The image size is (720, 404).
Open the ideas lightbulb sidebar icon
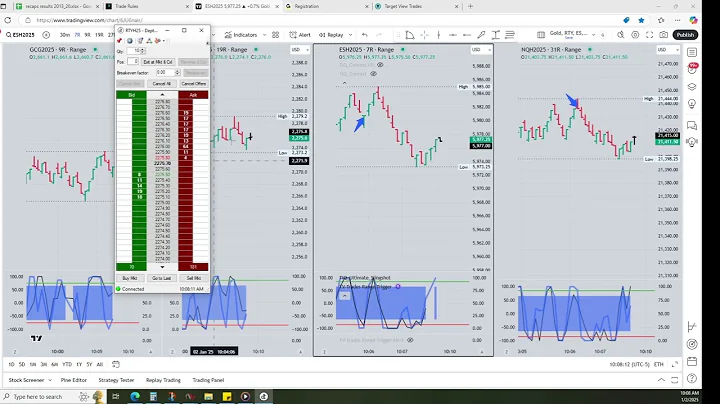(692, 104)
